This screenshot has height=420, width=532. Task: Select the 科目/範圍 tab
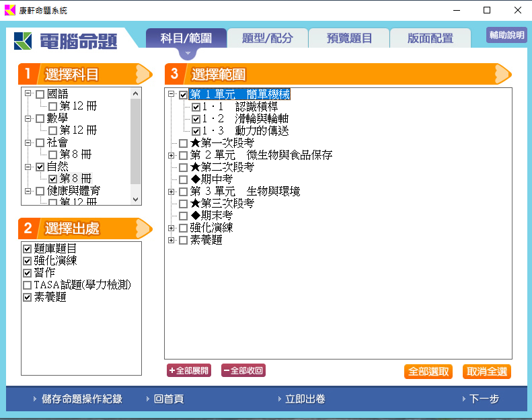point(186,38)
